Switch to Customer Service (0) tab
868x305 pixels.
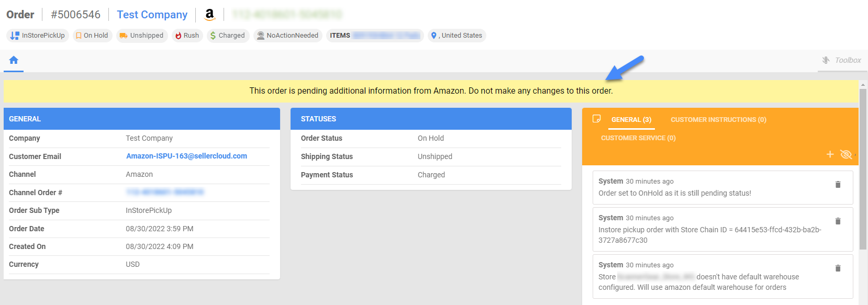coord(638,138)
